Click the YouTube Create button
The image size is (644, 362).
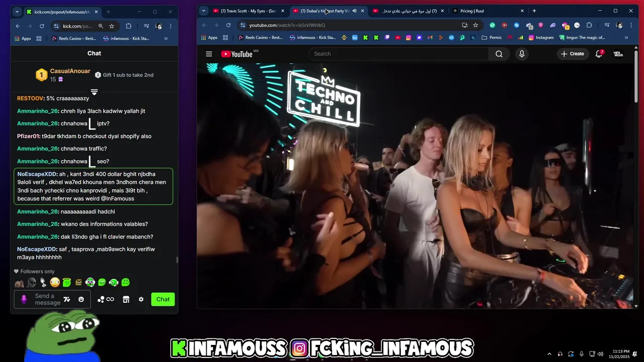point(573,54)
